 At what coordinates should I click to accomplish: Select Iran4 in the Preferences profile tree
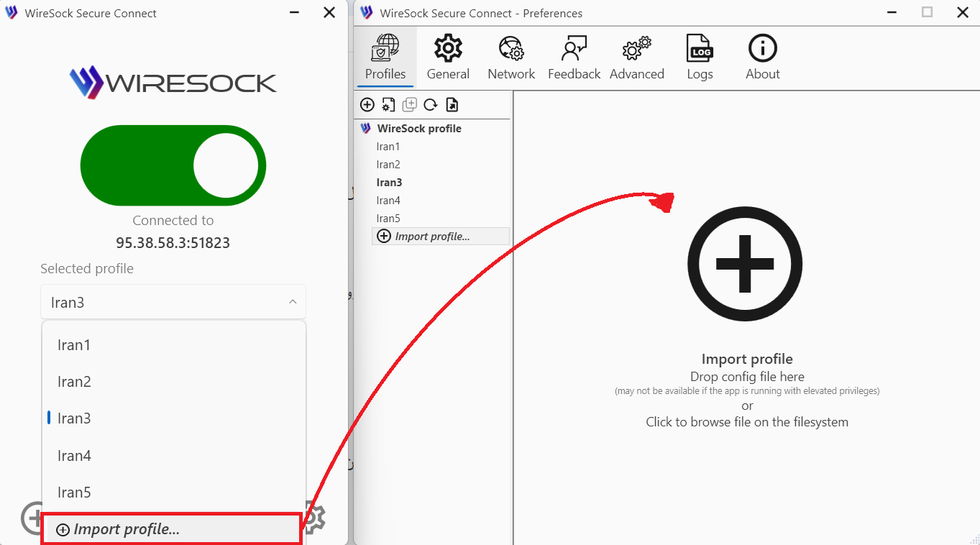pyautogui.click(x=388, y=201)
